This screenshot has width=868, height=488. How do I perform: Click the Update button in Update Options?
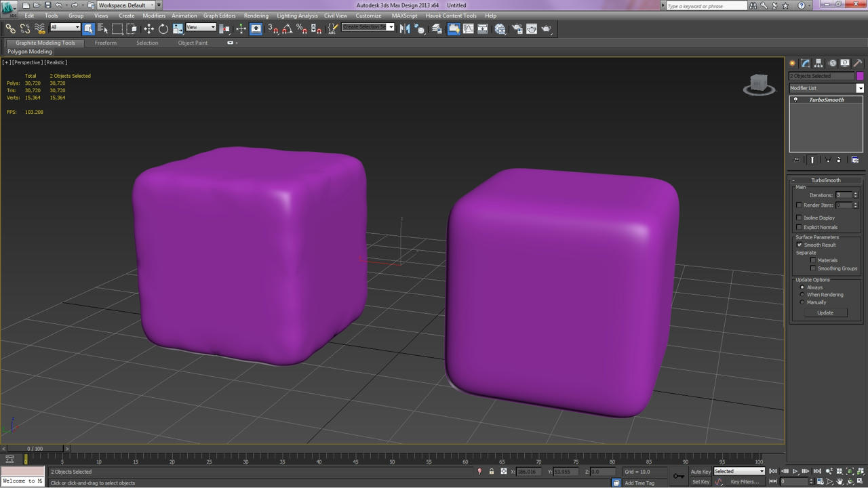(826, 312)
